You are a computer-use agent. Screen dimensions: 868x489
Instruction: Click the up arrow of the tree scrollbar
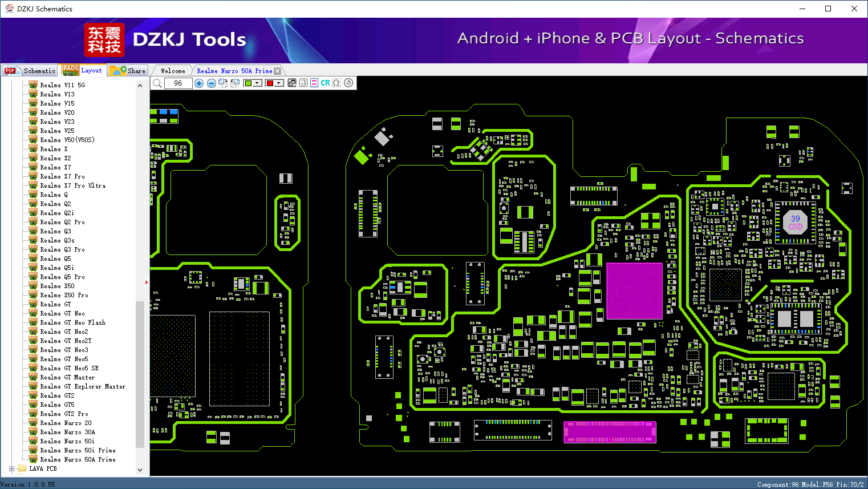[x=140, y=86]
